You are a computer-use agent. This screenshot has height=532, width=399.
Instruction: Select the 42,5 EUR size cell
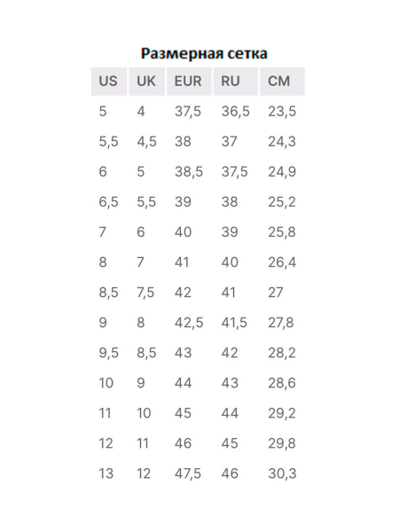[x=189, y=323]
